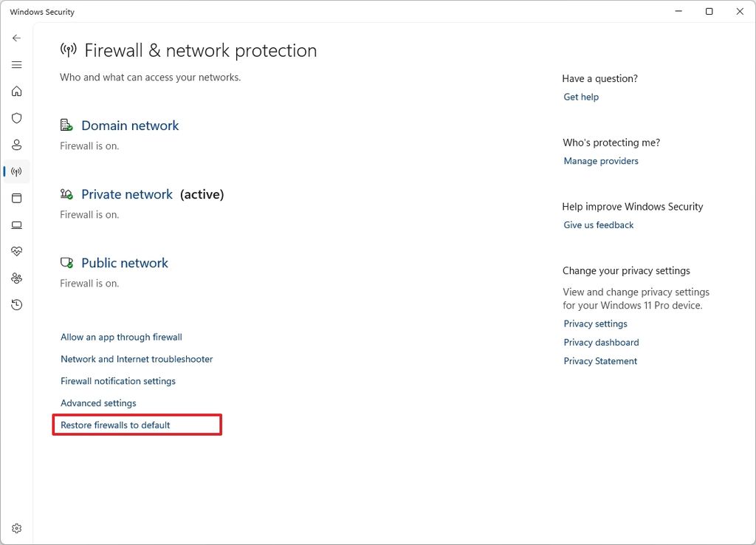Select Public network

[124, 263]
